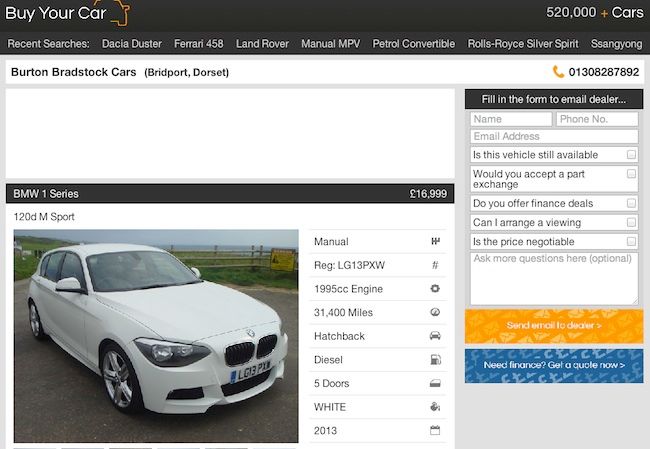The width and height of the screenshot is (650, 449).
Task: Open the Ferrari 458 recent search
Action: 199,44
